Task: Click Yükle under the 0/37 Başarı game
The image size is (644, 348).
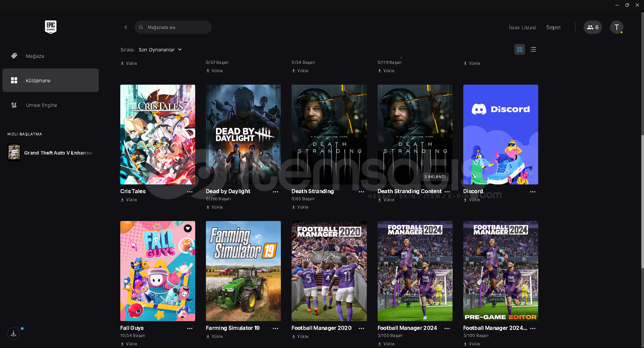Action: 215,71
